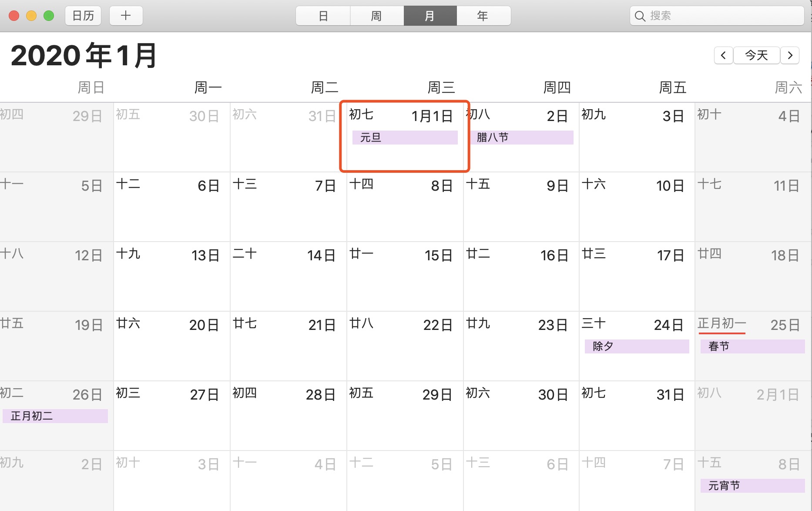Click the plus button to add event
Image resolution: width=812 pixels, height=511 pixels.
point(126,16)
